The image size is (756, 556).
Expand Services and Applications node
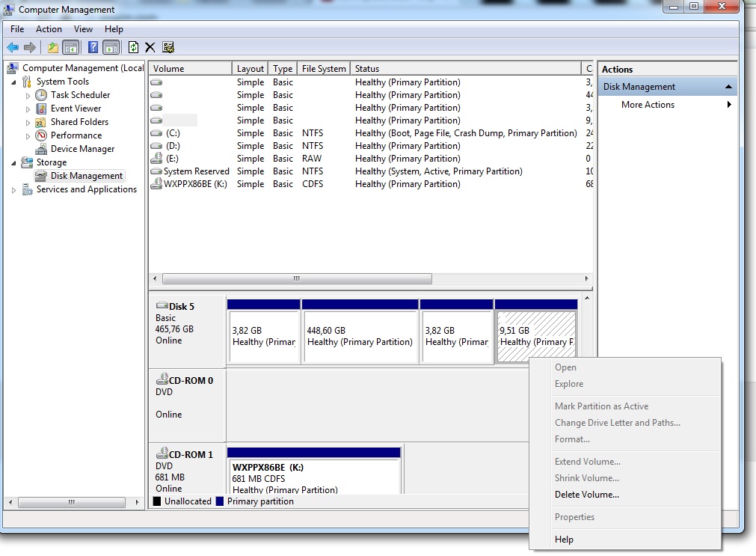13,190
